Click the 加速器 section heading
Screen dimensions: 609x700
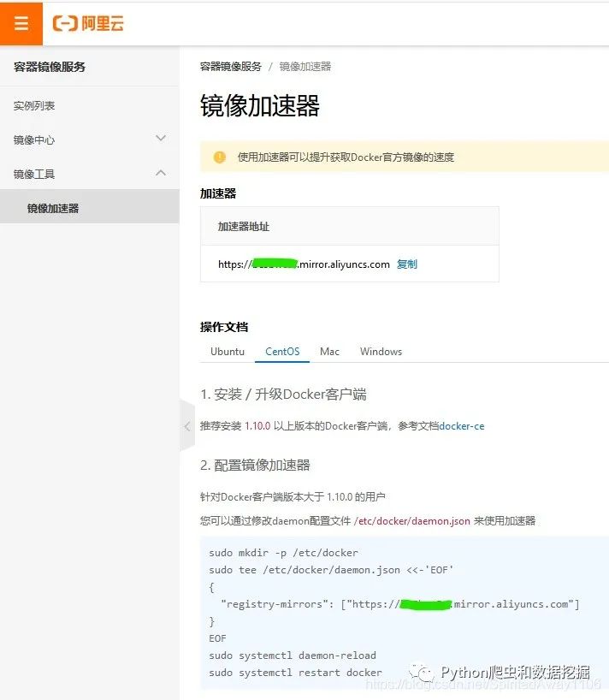pos(218,193)
